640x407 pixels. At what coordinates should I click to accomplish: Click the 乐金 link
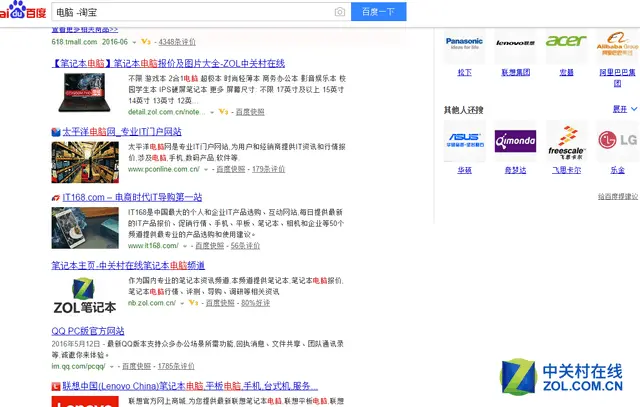(x=617, y=170)
